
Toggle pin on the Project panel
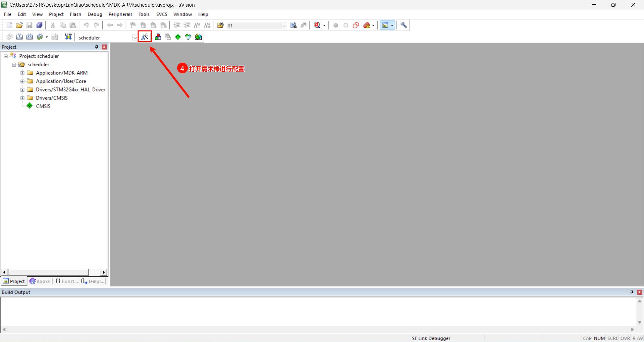97,47
